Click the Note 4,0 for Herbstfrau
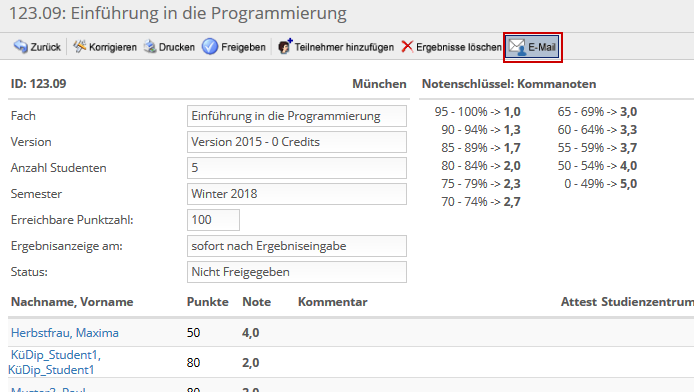Screen dimensions: 694x392 pyautogui.click(x=251, y=333)
